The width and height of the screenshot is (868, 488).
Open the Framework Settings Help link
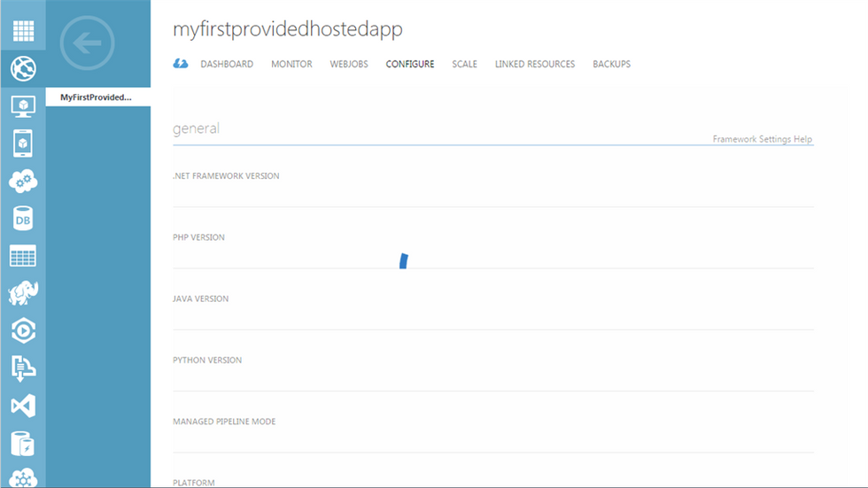(763, 139)
